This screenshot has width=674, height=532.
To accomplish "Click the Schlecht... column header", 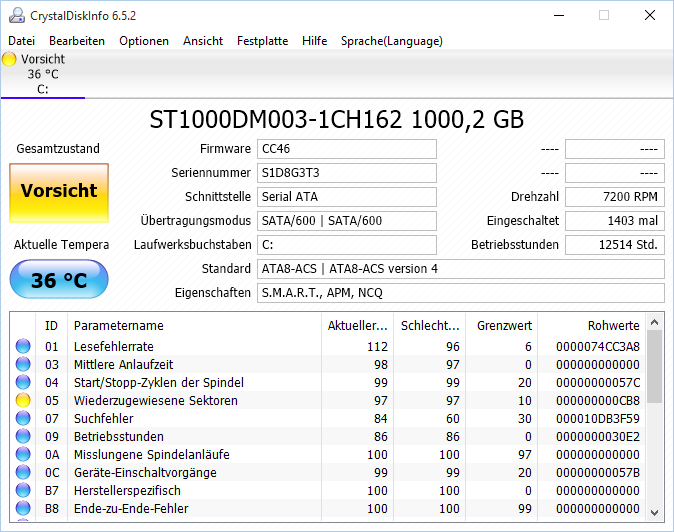I will 430,326.
